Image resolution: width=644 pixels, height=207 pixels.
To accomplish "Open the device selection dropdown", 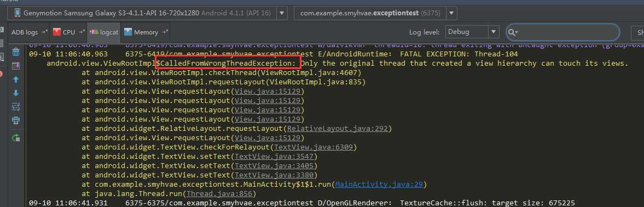I will click(x=282, y=13).
